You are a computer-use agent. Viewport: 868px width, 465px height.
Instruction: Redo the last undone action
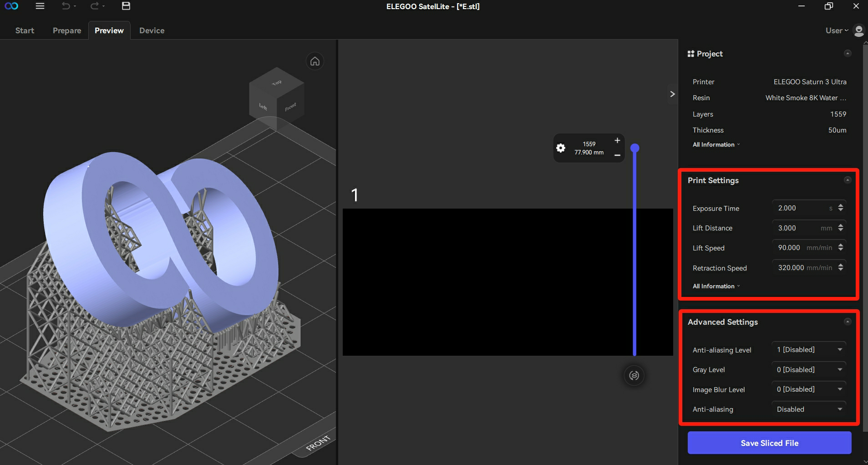pos(94,6)
